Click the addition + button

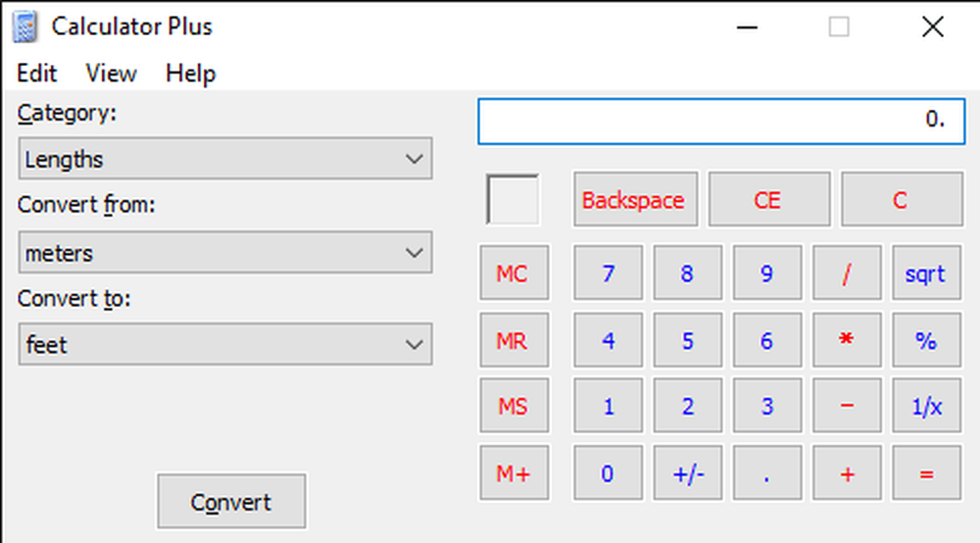[x=847, y=473]
